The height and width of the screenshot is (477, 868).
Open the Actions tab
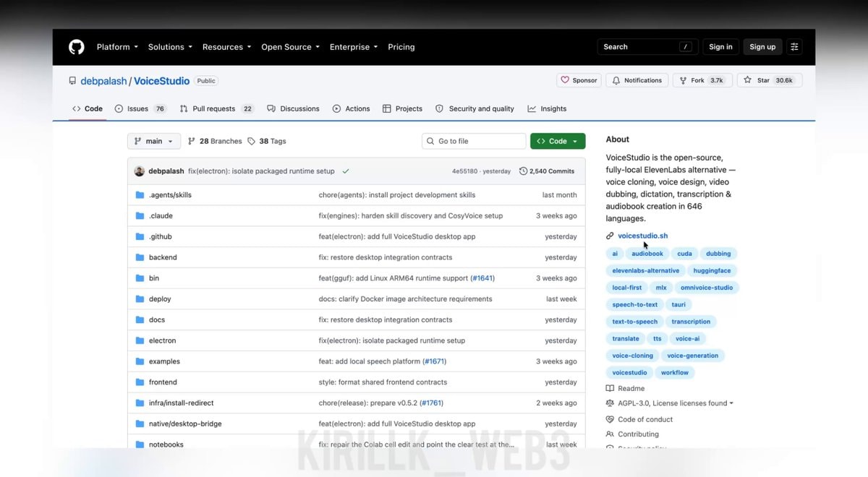[351, 108]
